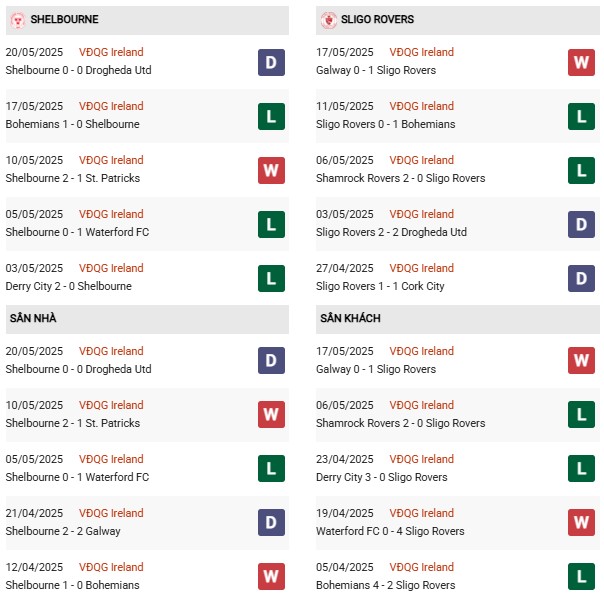Select the SÂN NHÀ section header
The width and height of the screenshot is (604, 596).
tap(147, 319)
